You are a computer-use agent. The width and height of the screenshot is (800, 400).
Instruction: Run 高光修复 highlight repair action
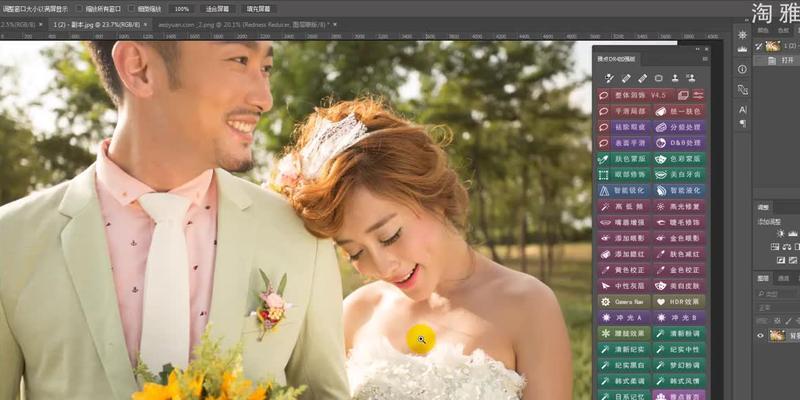pyautogui.click(x=679, y=206)
